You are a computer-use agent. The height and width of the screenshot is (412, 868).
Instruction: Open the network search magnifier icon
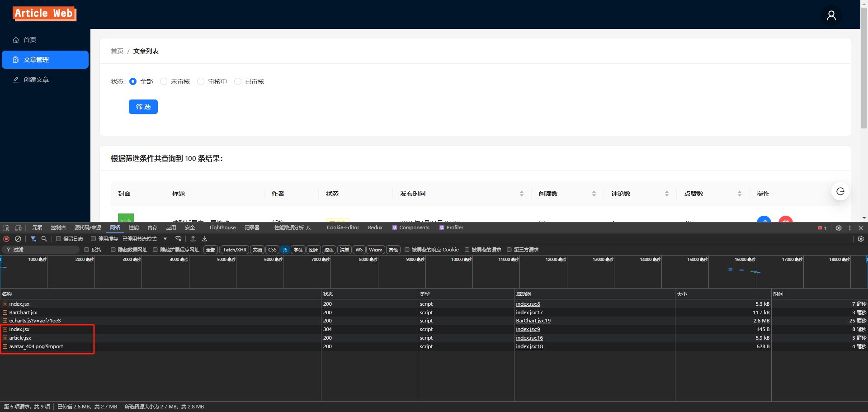coord(44,239)
